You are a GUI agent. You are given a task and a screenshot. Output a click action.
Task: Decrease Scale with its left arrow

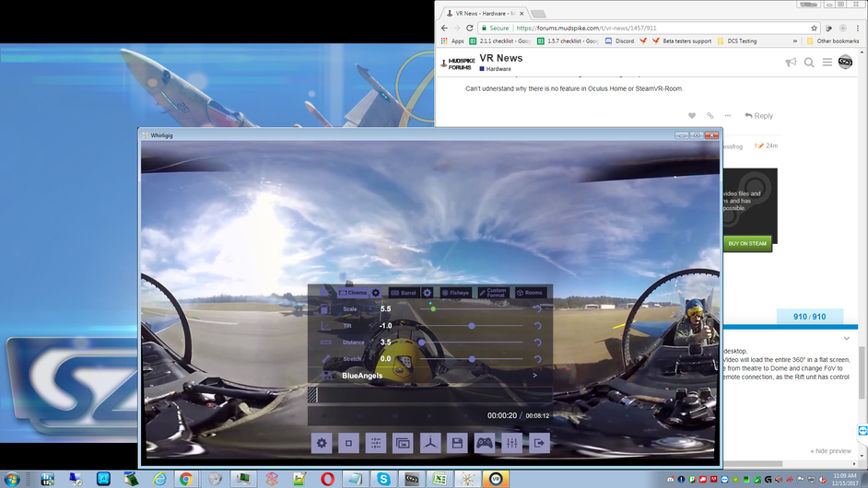[371, 308]
